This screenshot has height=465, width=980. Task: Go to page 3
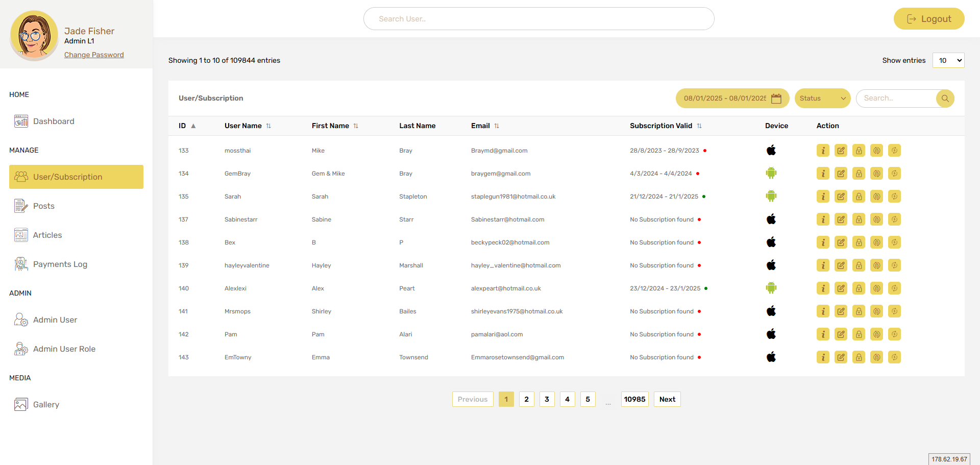(x=547, y=399)
